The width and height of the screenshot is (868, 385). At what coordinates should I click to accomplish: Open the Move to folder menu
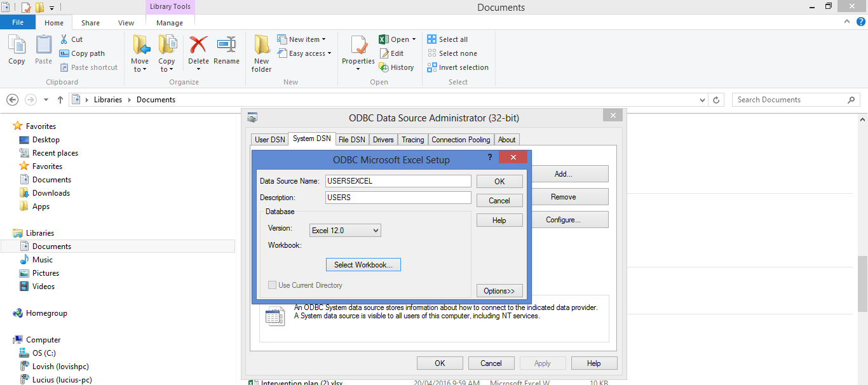(x=140, y=53)
